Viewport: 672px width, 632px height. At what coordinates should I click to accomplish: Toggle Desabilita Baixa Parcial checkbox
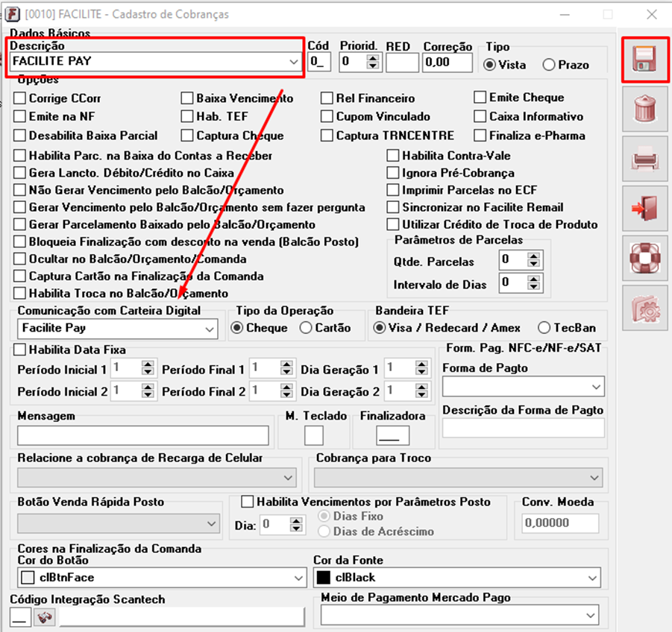[x=19, y=136]
